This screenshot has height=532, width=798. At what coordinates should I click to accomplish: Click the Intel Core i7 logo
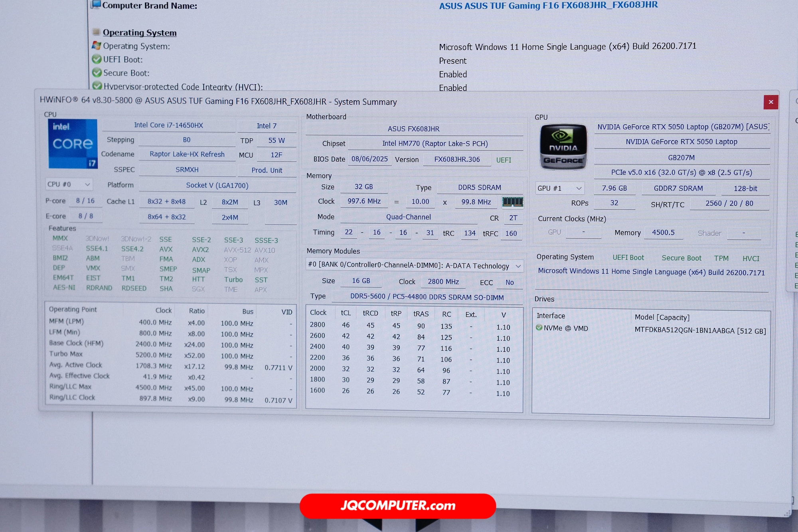point(73,144)
